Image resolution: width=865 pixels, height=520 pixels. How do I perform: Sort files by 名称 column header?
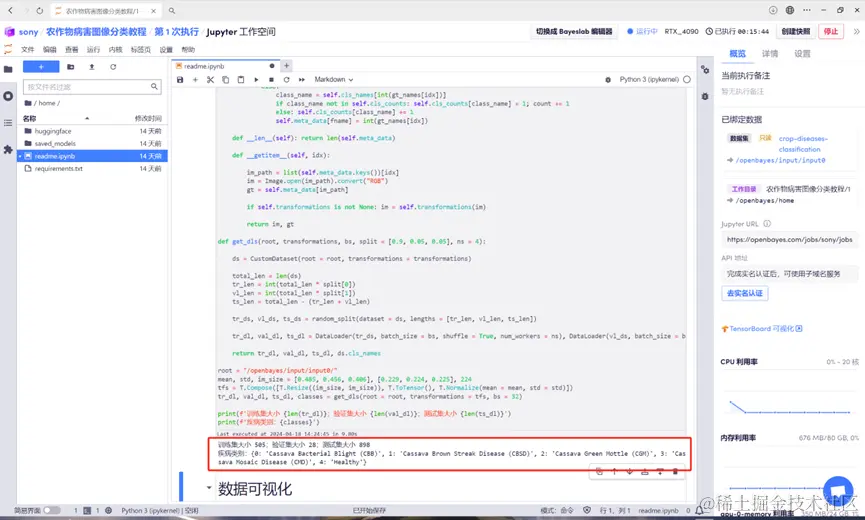tap(29, 119)
